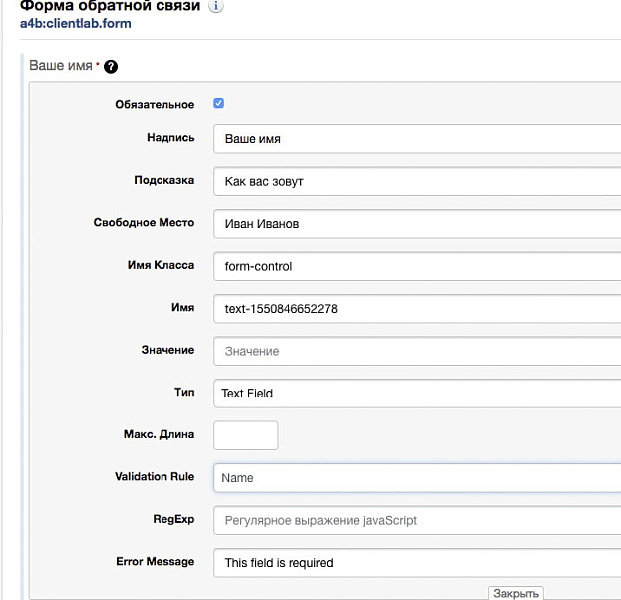Click the Форма обратной связи title
Image resolution: width=621 pixels, height=600 pixels.
(x=110, y=6)
